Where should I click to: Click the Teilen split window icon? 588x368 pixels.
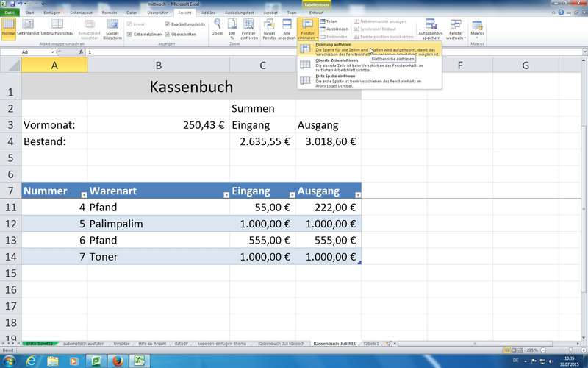323,21
